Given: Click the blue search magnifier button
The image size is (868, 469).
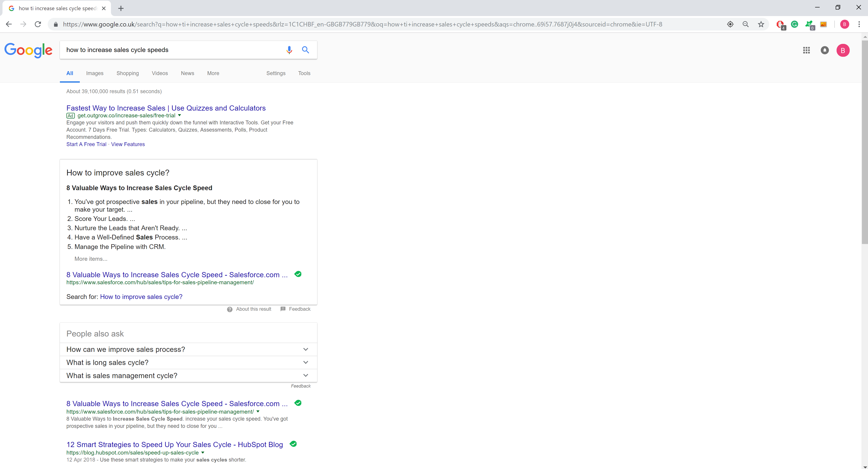Looking at the screenshot, I should click(305, 50).
